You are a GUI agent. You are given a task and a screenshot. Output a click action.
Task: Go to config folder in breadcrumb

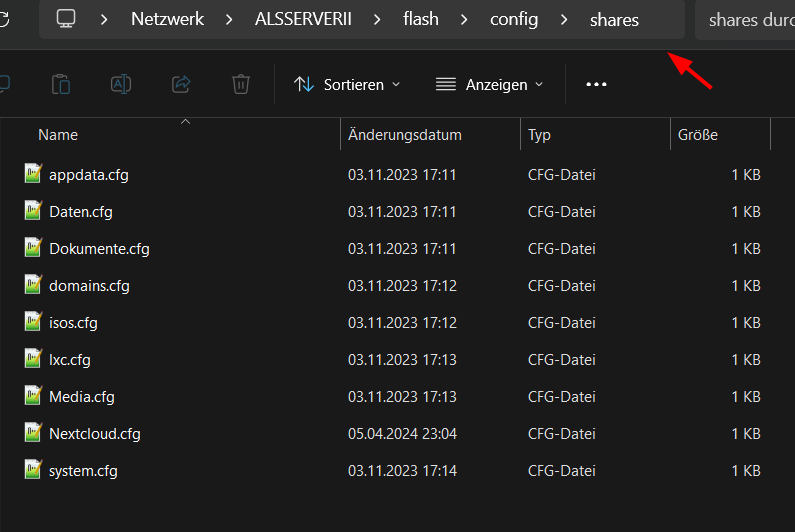[x=514, y=19]
